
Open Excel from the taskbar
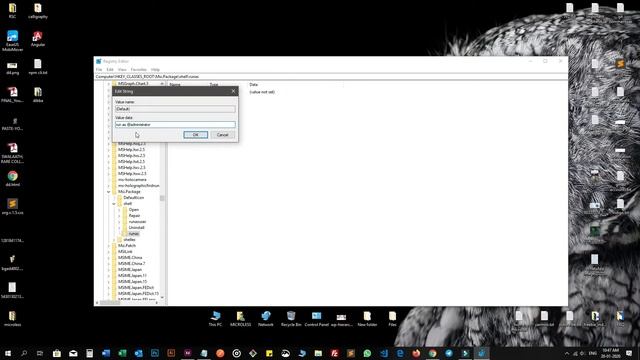(x=122, y=353)
